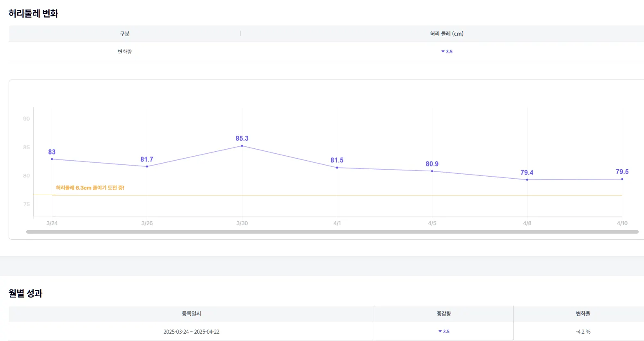Screen dimensions: 644x341
Task: Click the peak data point labeled 85.3
Action: 242,146
